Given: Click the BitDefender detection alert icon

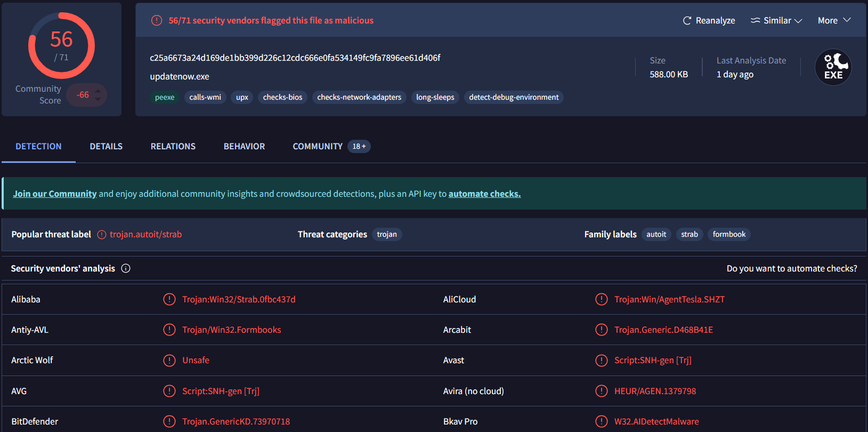Looking at the screenshot, I should tap(169, 421).
